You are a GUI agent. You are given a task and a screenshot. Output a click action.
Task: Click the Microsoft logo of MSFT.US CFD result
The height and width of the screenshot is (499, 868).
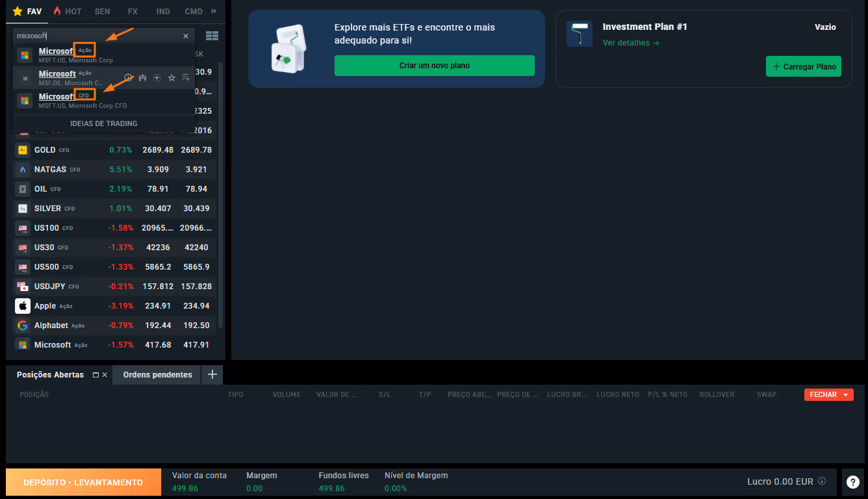[x=25, y=101]
